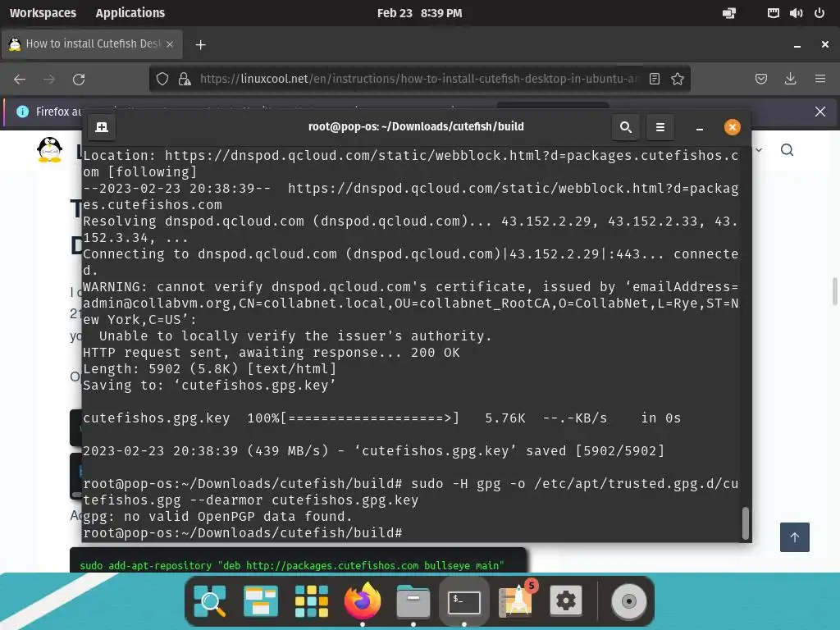
Task: Open the power menu icon
Action: (x=819, y=13)
